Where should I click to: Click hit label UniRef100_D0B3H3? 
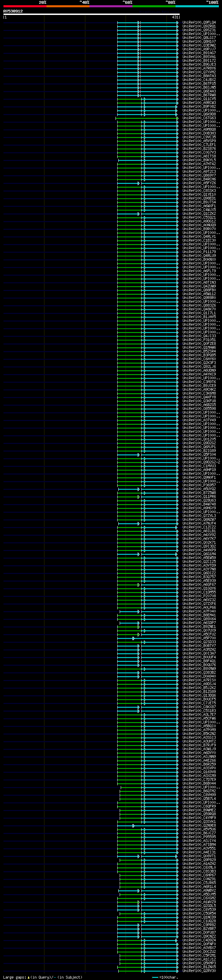click(199, 133)
